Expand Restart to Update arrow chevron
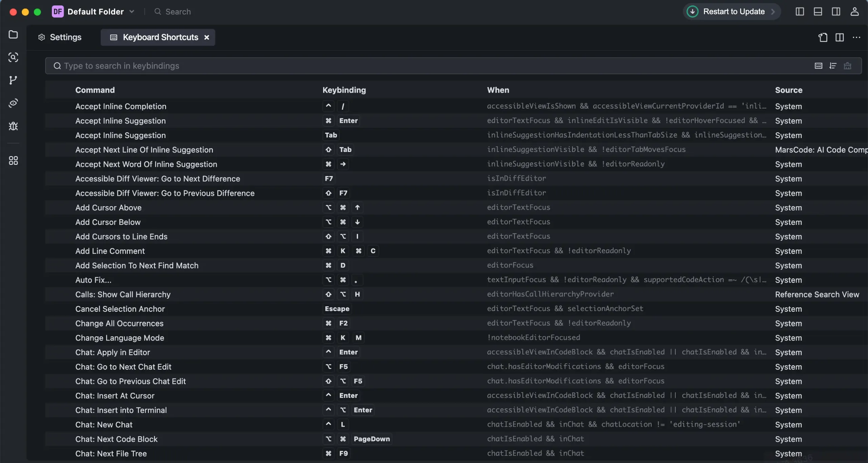This screenshot has height=463, width=868. point(773,12)
